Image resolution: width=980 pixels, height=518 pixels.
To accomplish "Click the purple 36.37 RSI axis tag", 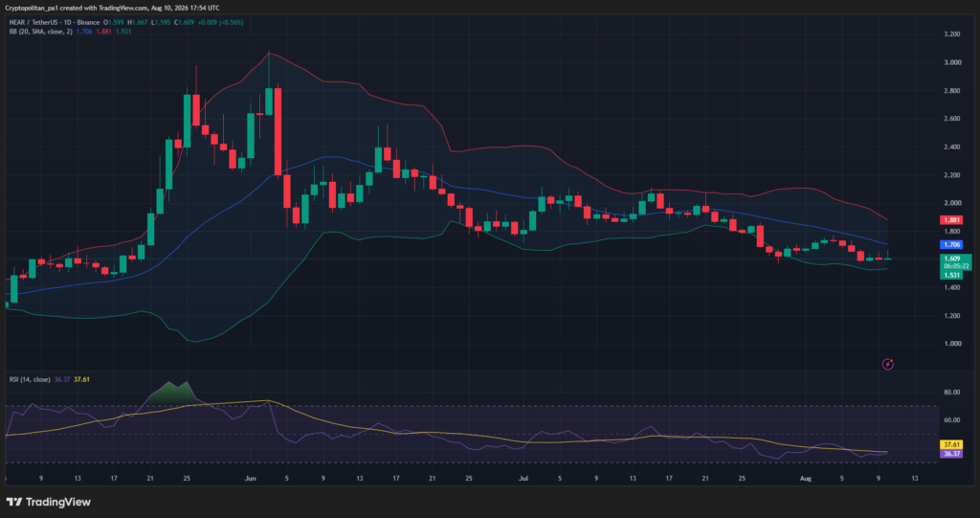I will [x=951, y=454].
